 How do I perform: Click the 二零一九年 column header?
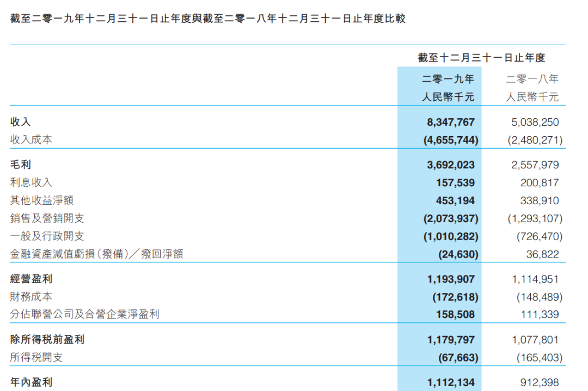[448, 79]
